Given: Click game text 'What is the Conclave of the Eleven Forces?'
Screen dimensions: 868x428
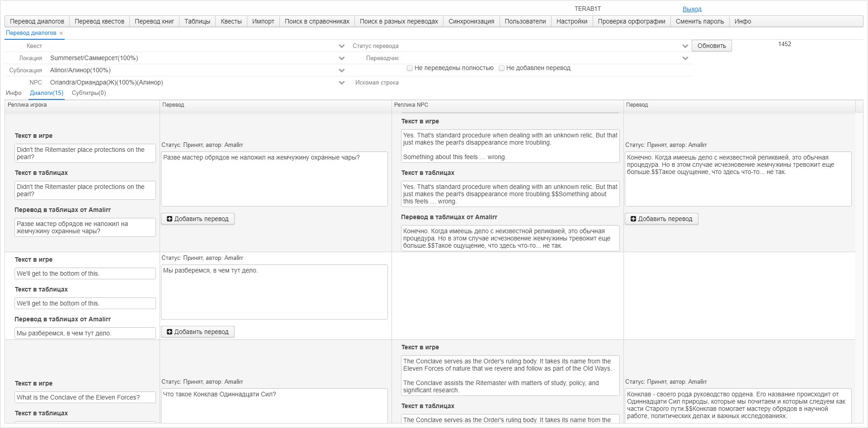Looking at the screenshot, I should 85,397.
